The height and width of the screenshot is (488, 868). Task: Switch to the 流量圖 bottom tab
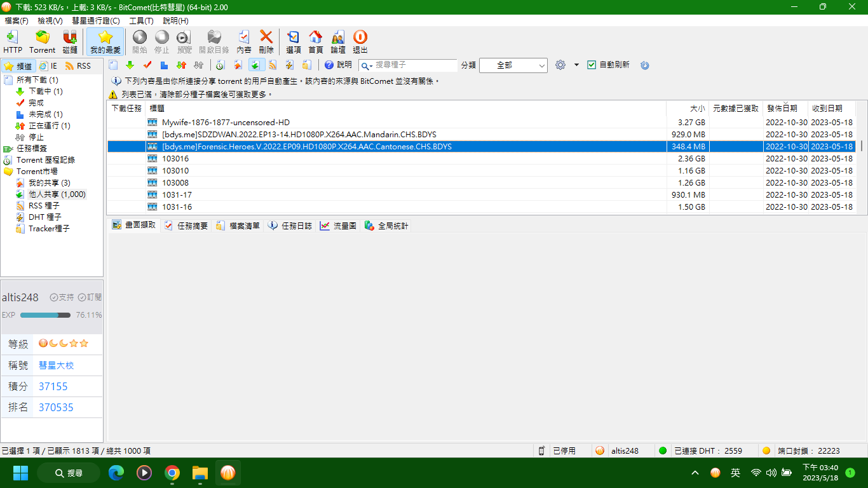[338, 225]
